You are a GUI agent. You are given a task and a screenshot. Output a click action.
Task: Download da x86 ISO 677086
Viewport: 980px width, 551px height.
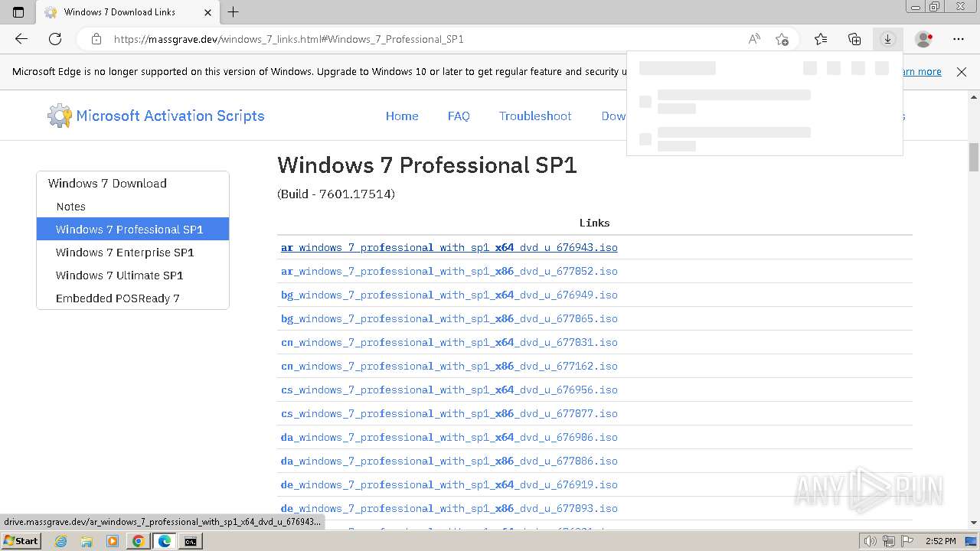[449, 461]
